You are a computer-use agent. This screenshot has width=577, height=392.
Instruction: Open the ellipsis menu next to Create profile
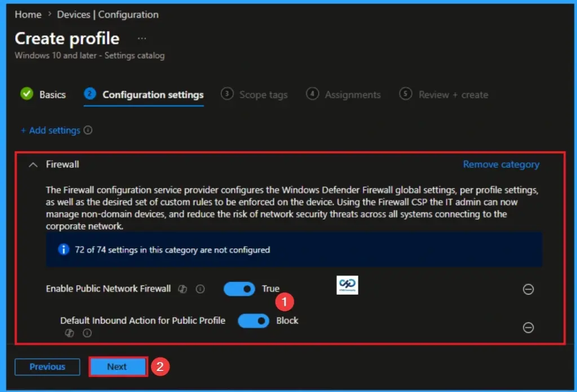click(x=142, y=38)
